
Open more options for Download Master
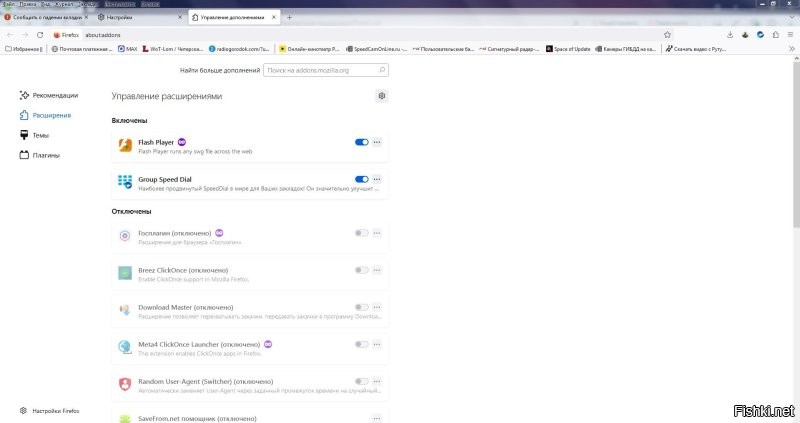pos(377,307)
